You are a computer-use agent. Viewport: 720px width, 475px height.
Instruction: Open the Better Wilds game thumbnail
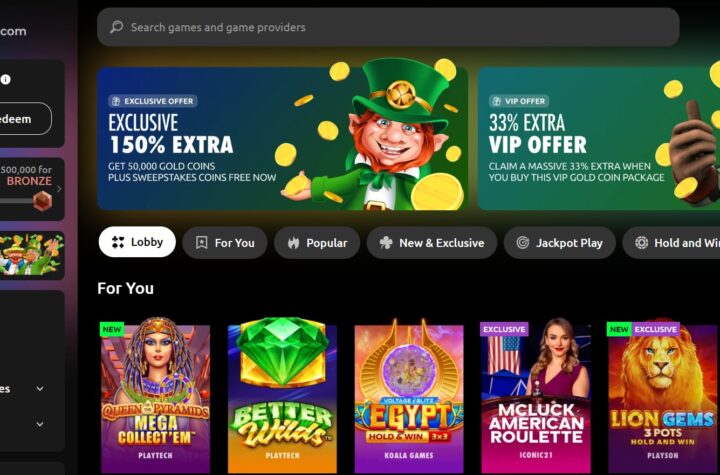[x=282, y=395]
